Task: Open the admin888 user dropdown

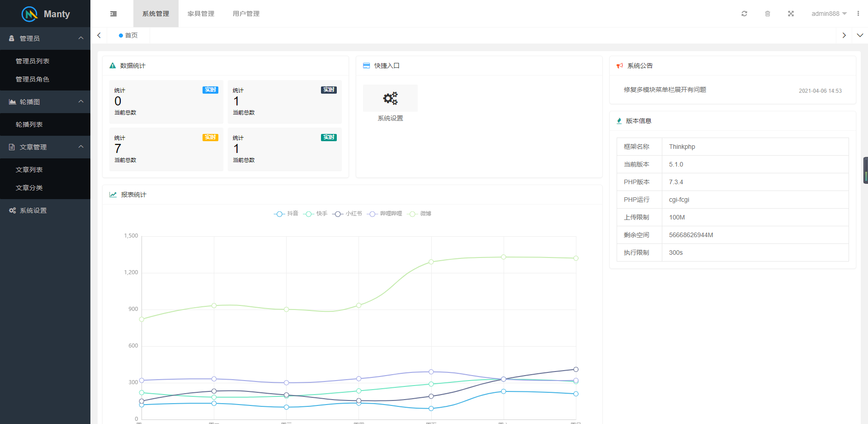Action: tap(829, 14)
